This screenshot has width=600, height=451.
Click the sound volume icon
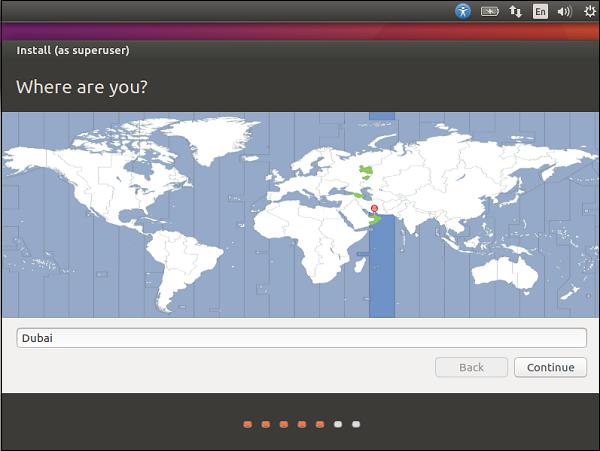(x=564, y=12)
